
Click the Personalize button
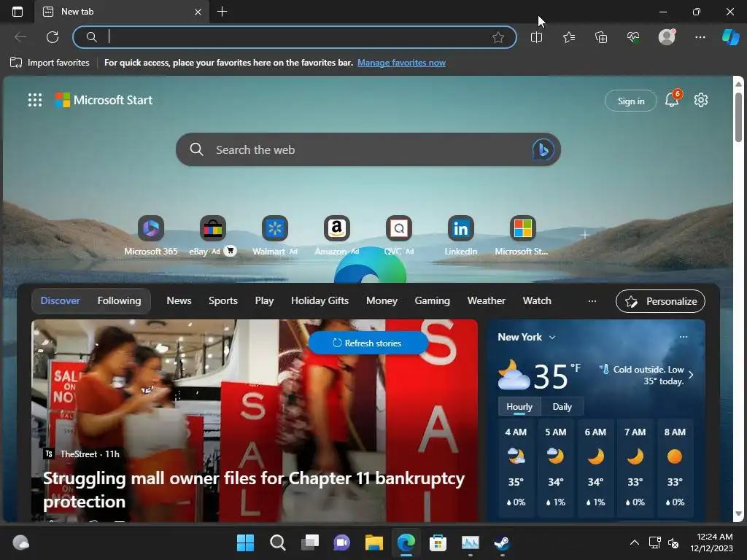(660, 301)
